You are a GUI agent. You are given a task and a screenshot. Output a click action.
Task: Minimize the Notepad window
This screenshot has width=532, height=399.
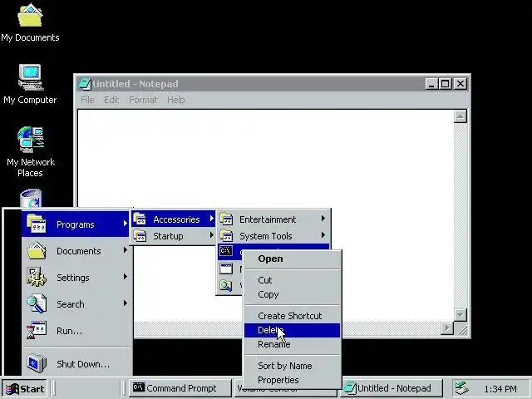[431, 84]
